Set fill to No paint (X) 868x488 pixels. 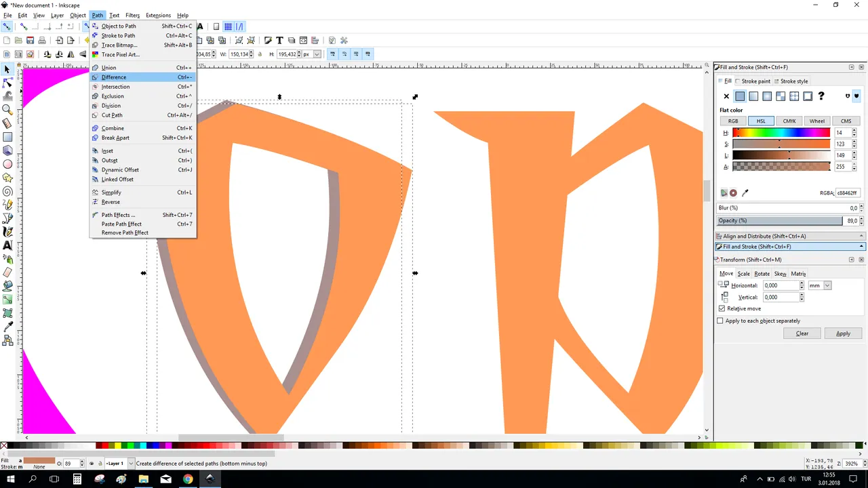point(726,96)
